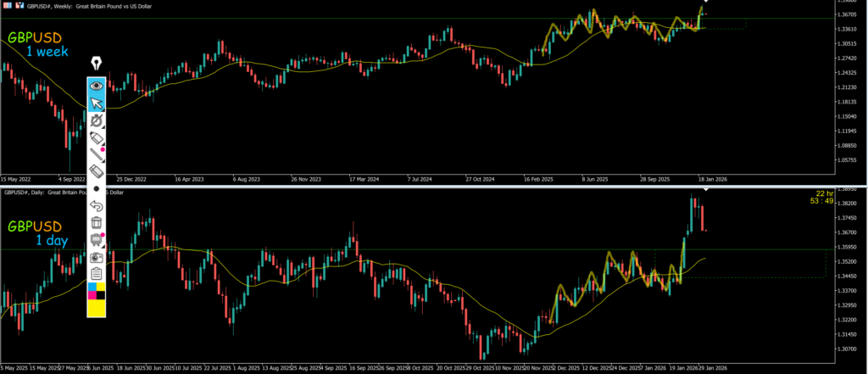Click the black dot brush size button
This screenshot has height=374, width=868.
click(x=97, y=188)
